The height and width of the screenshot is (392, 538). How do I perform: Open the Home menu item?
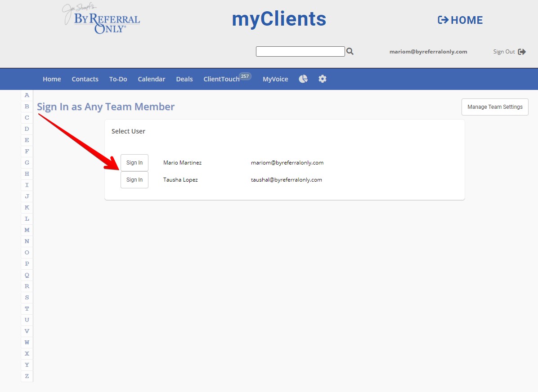pyautogui.click(x=52, y=79)
